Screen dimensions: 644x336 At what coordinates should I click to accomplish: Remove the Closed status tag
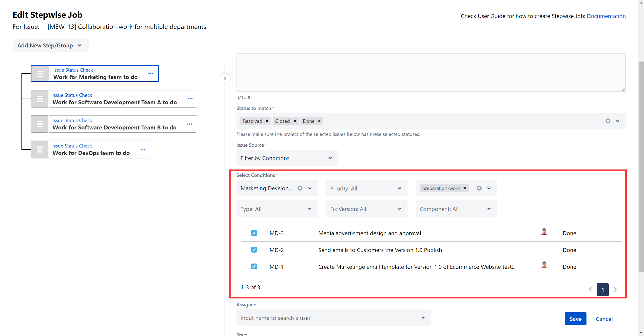pyautogui.click(x=294, y=121)
